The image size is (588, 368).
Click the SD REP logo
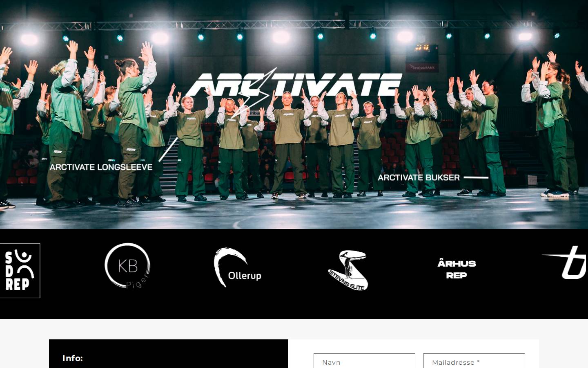[x=20, y=271]
